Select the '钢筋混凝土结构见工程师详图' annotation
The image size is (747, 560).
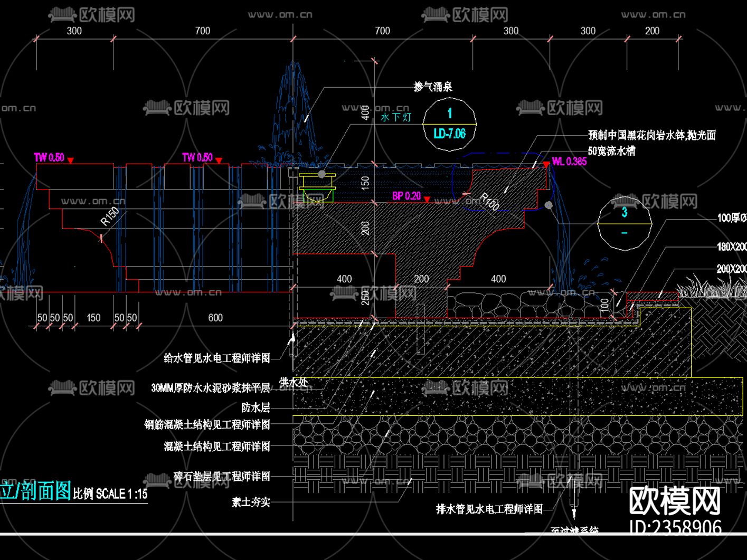[207, 424]
